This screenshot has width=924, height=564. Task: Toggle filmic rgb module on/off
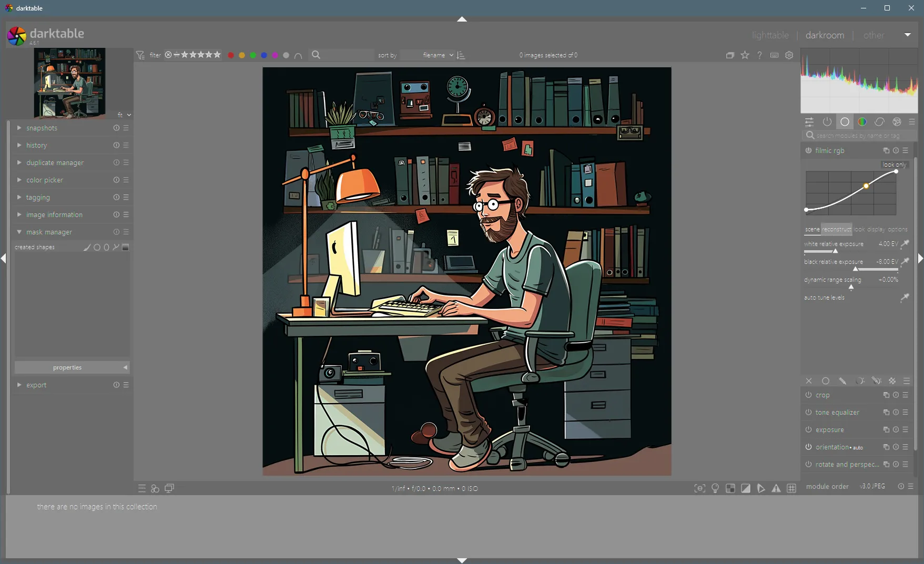point(809,151)
